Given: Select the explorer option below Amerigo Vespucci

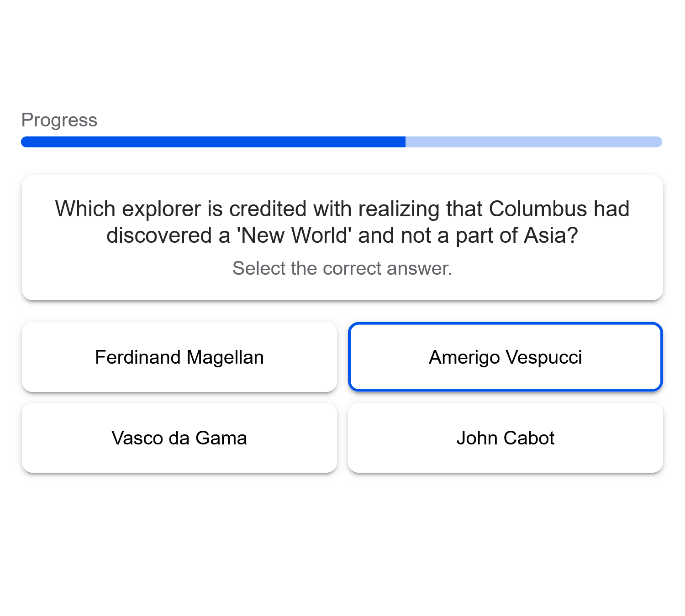Looking at the screenshot, I should click(505, 438).
